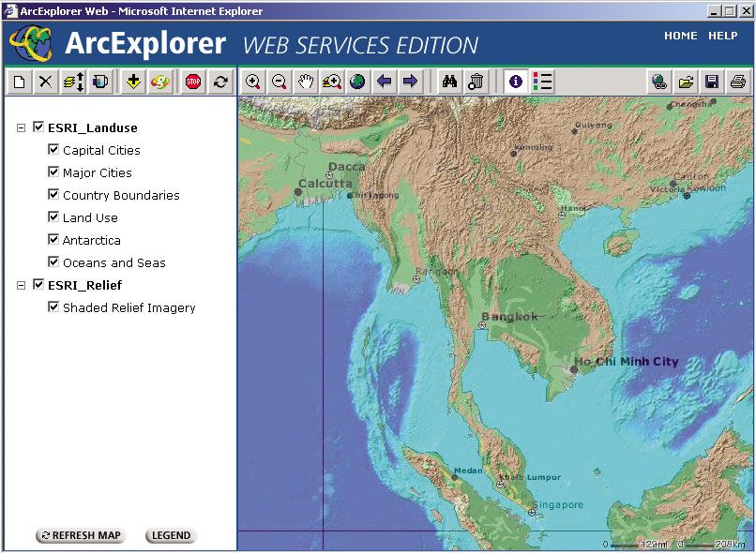Collapse the ESRI_Relief tree node
This screenshot has height=553, width=756.
coord(21,286)
